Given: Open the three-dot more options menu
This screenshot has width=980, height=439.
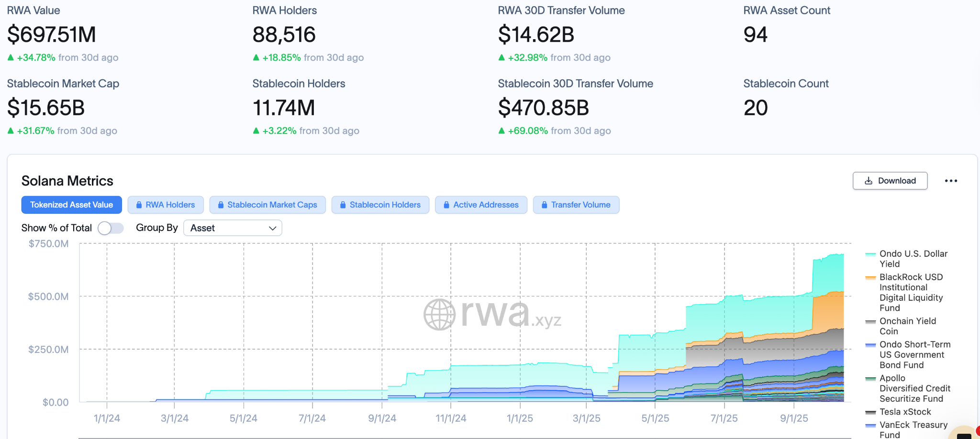Looking at the screenshot, I should coord(951,181).
